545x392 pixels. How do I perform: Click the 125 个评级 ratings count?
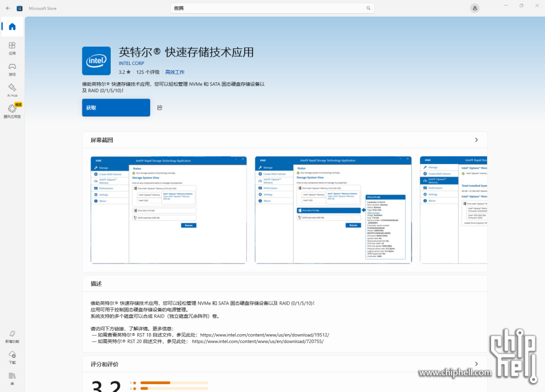(x=148, y=72)
